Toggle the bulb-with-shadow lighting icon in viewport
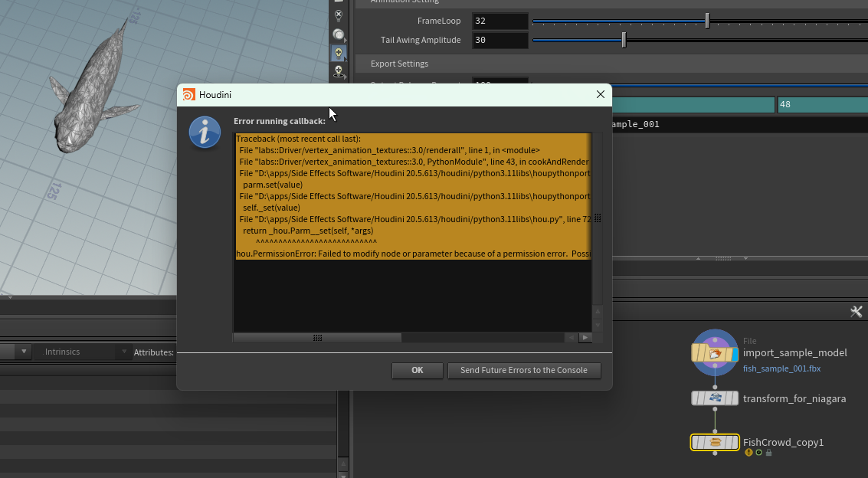868x478 pixels. pyautogui.click(x=338, y=71)
